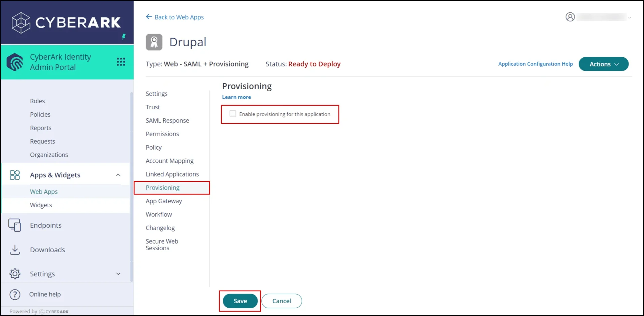
Task: Go back to Web Apps
Action: point(179,17)
